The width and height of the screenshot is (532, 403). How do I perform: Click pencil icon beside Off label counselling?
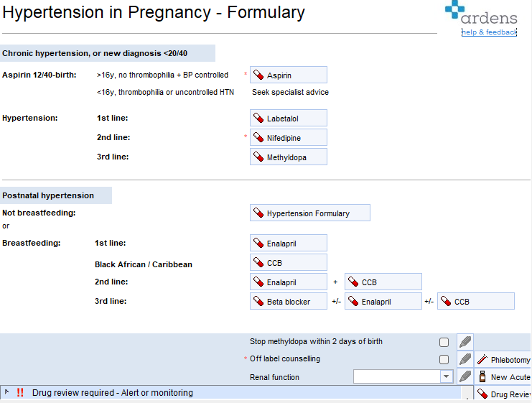(x=465, y=359)
